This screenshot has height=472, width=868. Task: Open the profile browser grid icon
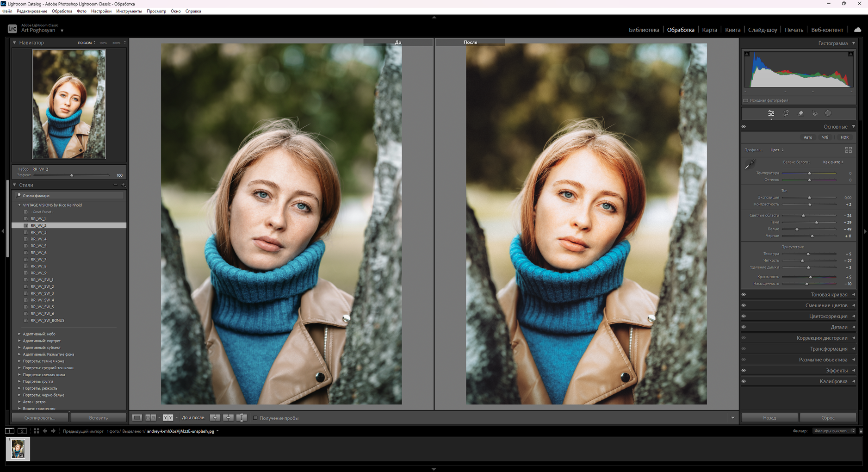848,150
